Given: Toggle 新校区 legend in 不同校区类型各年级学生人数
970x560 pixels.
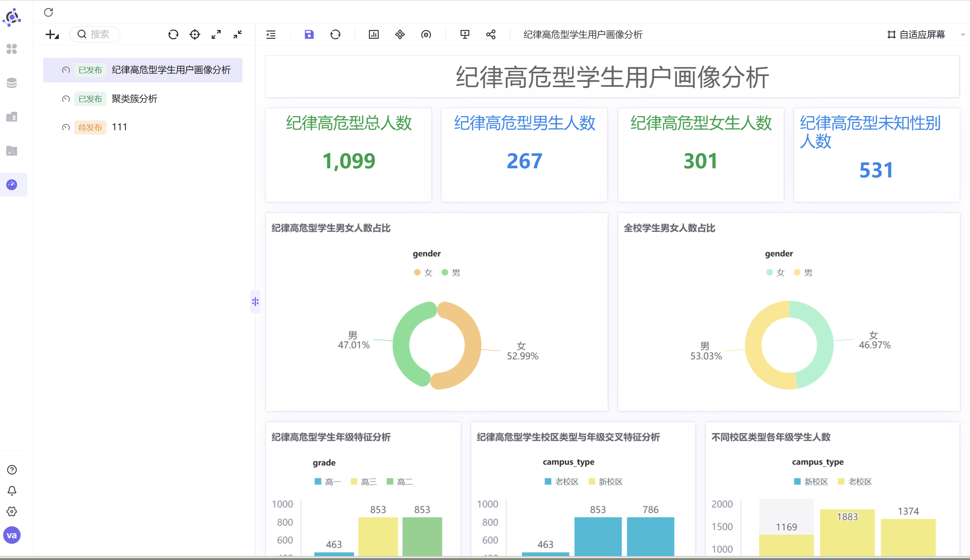Looking at the screenshot, I should coord(811,482).
